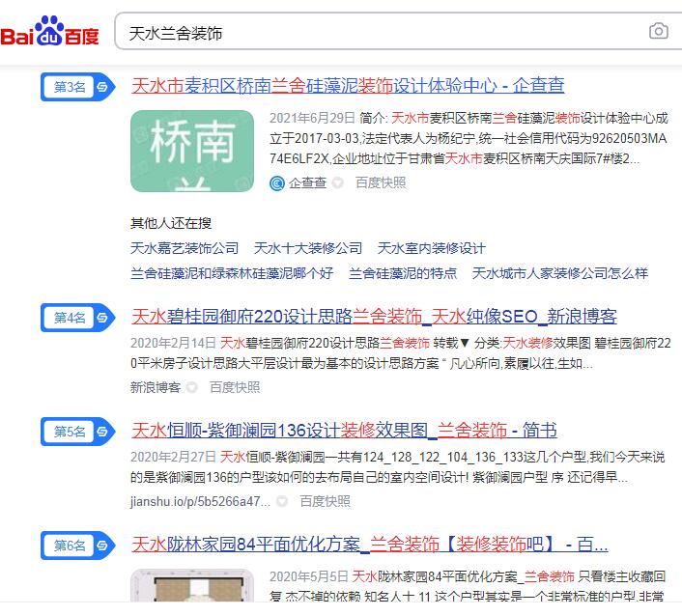This screenshot has height=616, width=682.
Task: Click the Baidu logo
Action: 49,31
